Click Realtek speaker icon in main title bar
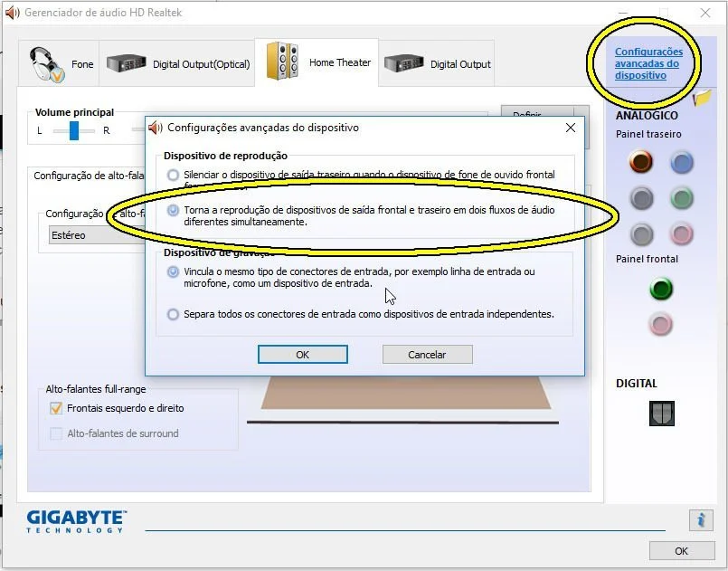The width and height of the screenshot is (728, 571). coord(13,13)
